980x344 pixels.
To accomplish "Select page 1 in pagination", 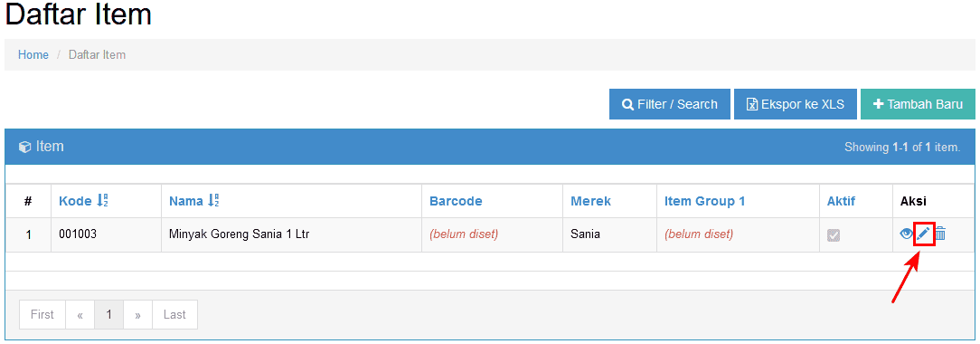I will tap(108, 315).
